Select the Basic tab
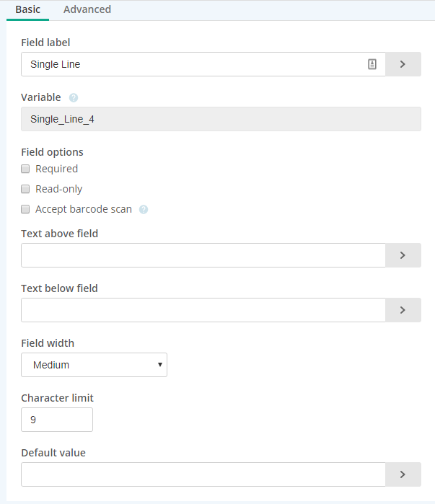The width and height of the screenshot is (435, 504). click(27, 9)
